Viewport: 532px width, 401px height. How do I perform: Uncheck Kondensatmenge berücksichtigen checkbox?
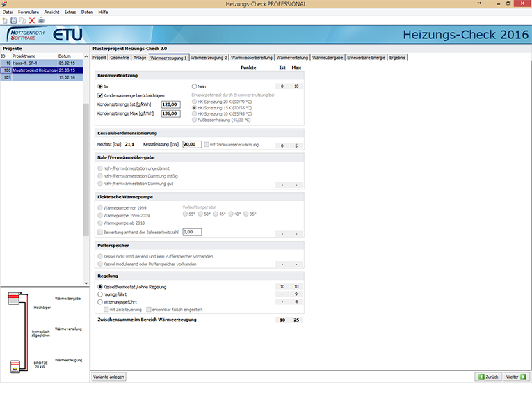point(100,95)
